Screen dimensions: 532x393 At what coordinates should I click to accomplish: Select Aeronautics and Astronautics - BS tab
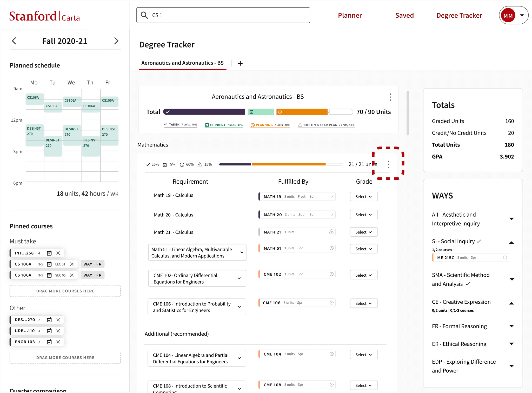(182, 63)
